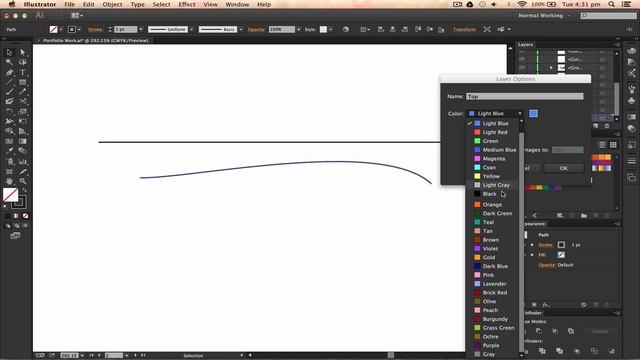640x360 pixels.
Task: Click the Stroke label in control bar
Action: point(95,29)
